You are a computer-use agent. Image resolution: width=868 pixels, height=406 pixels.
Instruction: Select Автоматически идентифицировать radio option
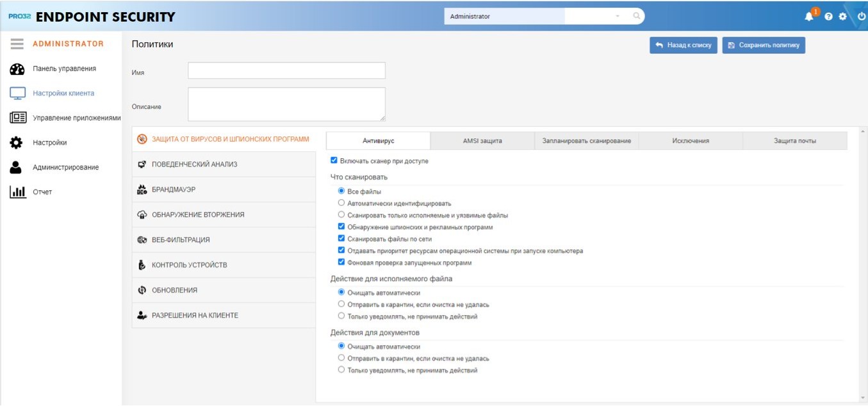pos(341,203)
